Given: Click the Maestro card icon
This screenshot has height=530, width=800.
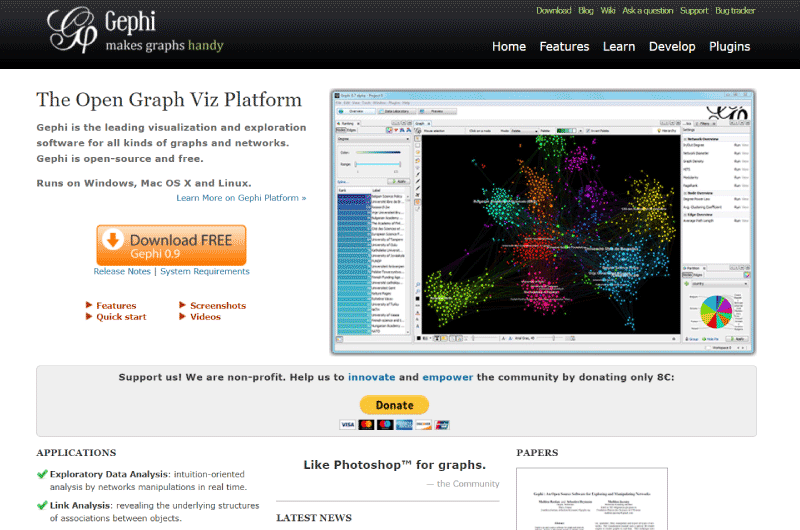Looking at the screenshot, I should point(385,424).
